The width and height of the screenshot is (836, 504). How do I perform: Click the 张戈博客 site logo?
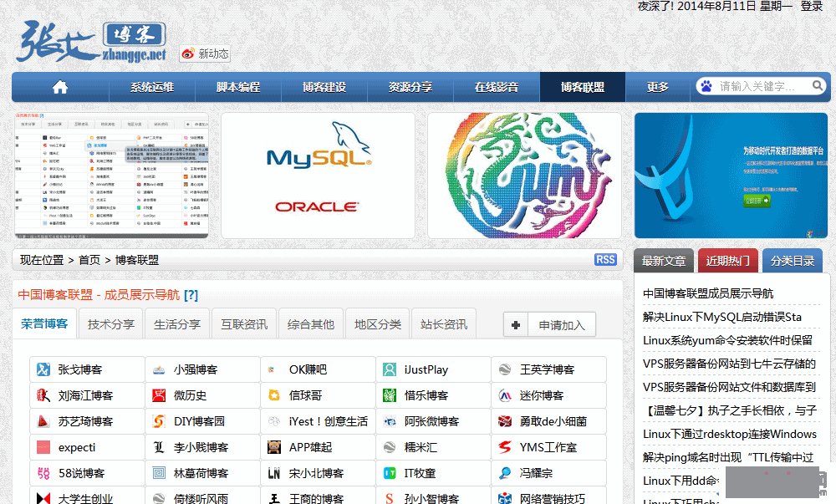pos(90,40)
